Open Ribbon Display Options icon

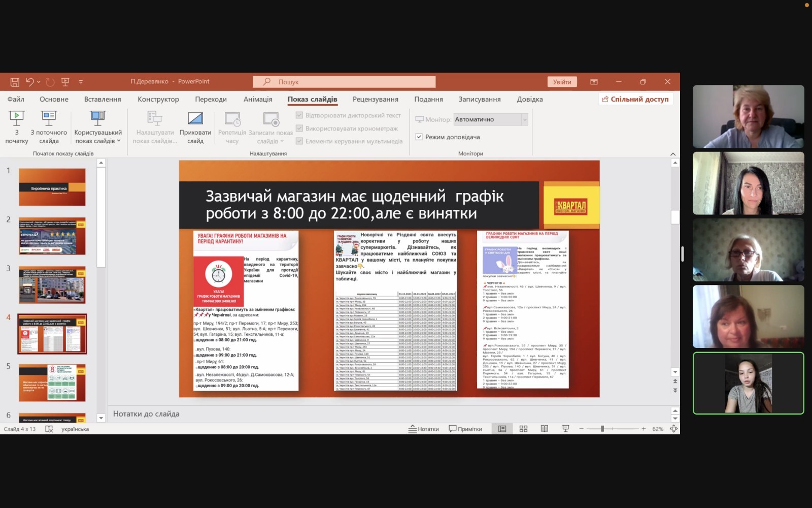(x=594, y=82)
